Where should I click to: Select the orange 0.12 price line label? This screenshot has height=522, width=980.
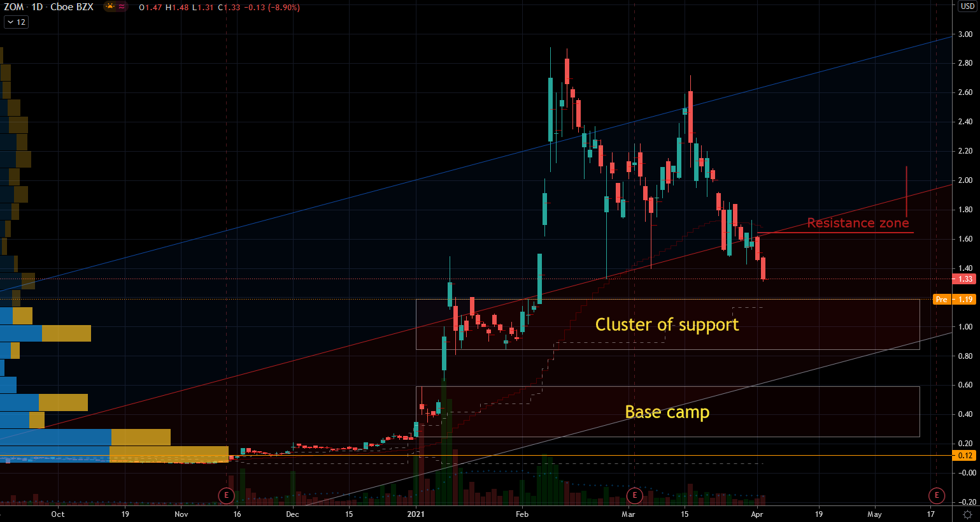(965, 456)
